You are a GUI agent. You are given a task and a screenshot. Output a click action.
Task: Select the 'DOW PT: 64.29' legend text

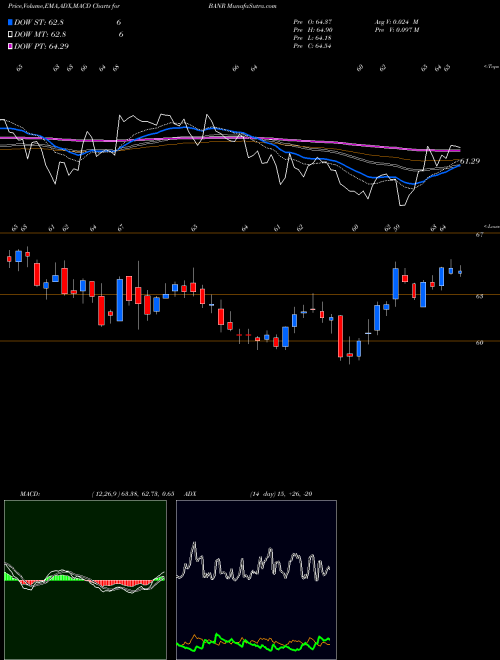[x=41, y=46]
